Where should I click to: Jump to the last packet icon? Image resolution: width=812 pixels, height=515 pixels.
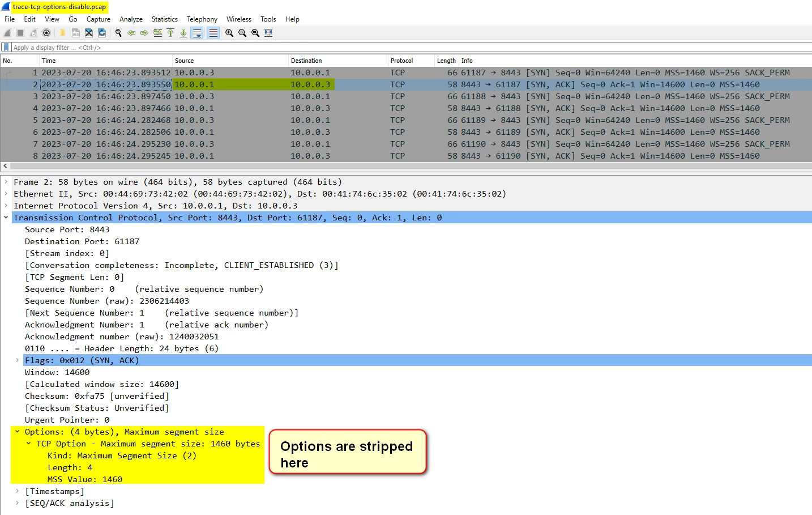pos(183,33)
